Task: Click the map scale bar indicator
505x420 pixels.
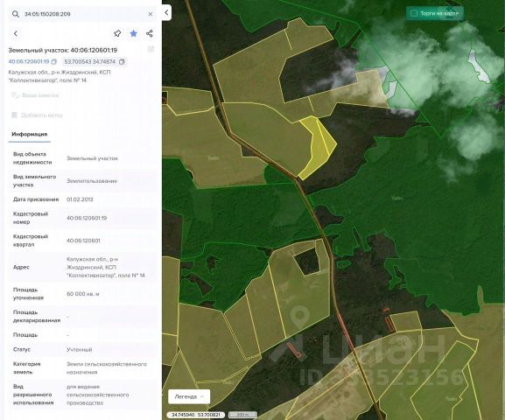Action: coord(242,415)
